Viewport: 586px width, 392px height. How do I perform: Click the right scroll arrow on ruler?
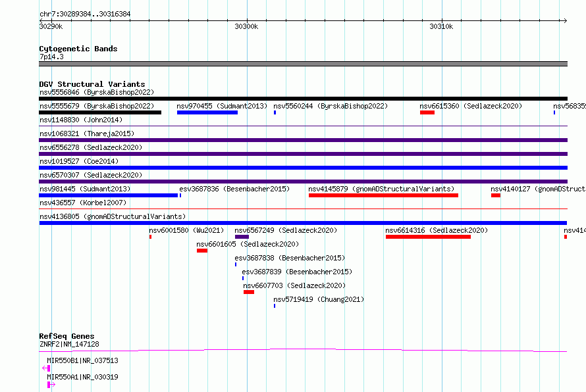pos(566,20)
